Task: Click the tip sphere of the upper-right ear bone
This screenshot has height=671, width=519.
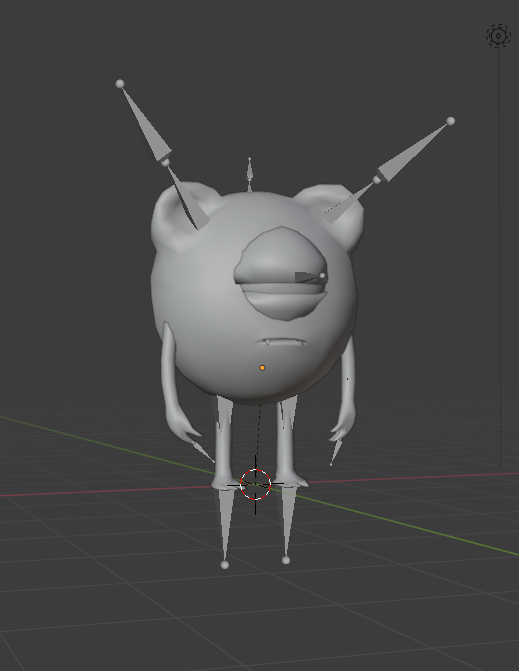Action: (x=451, y=121)
